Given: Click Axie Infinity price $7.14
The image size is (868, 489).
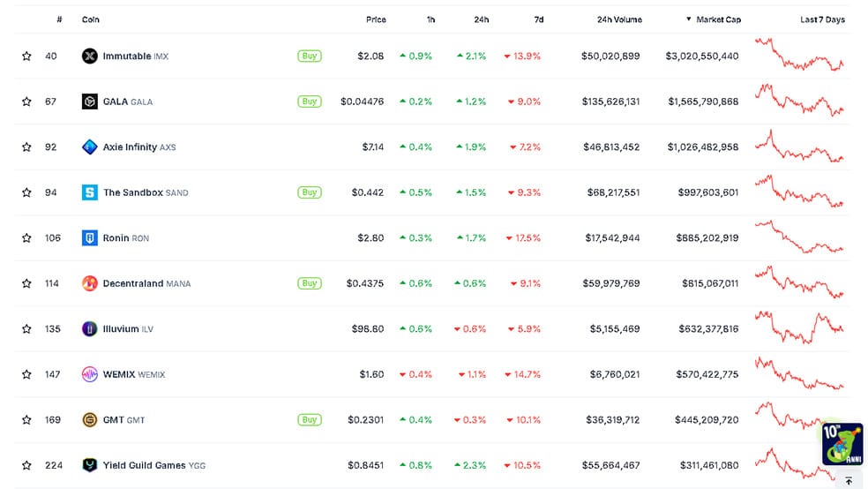Looking at the screenshot, I should (x=373, y=147).
